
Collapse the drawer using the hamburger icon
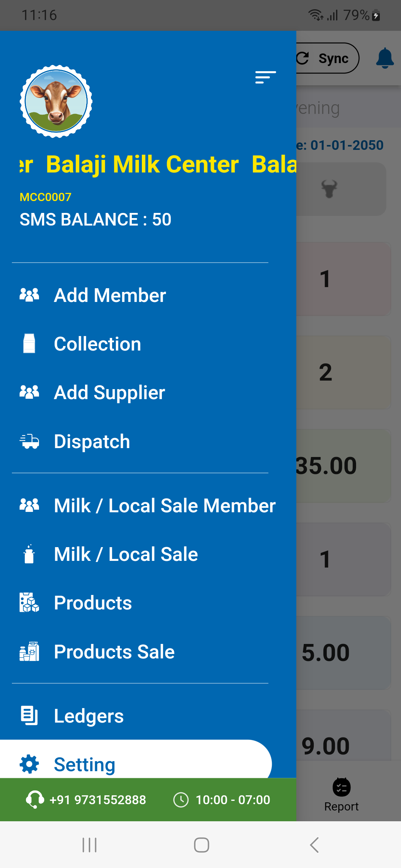[265, 77]
